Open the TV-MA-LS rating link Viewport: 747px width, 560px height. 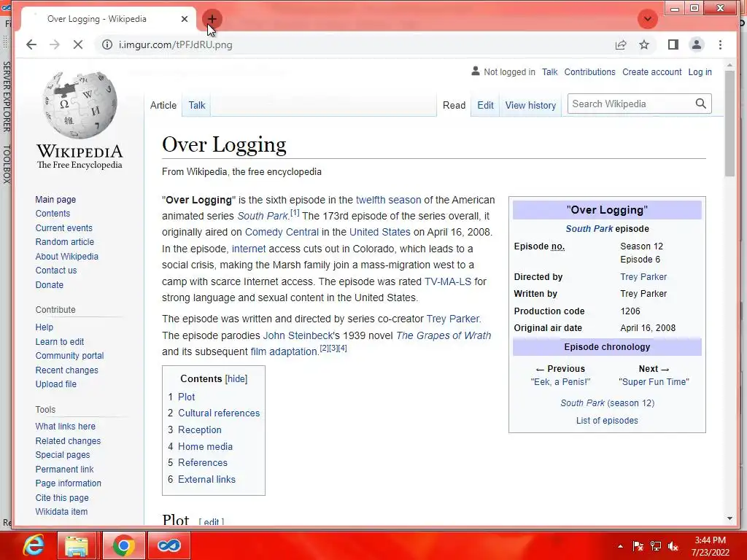pos(448,281)
